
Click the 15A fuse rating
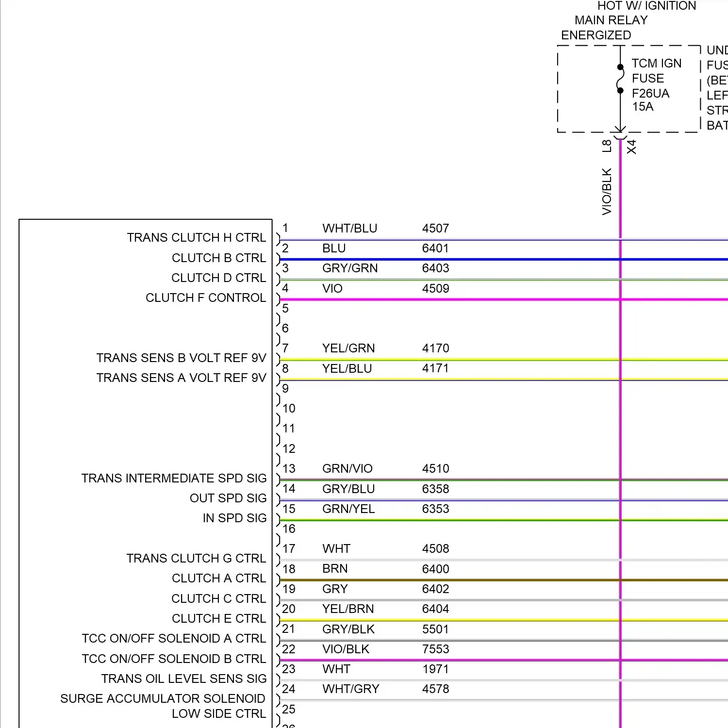(x=643, y=107)
